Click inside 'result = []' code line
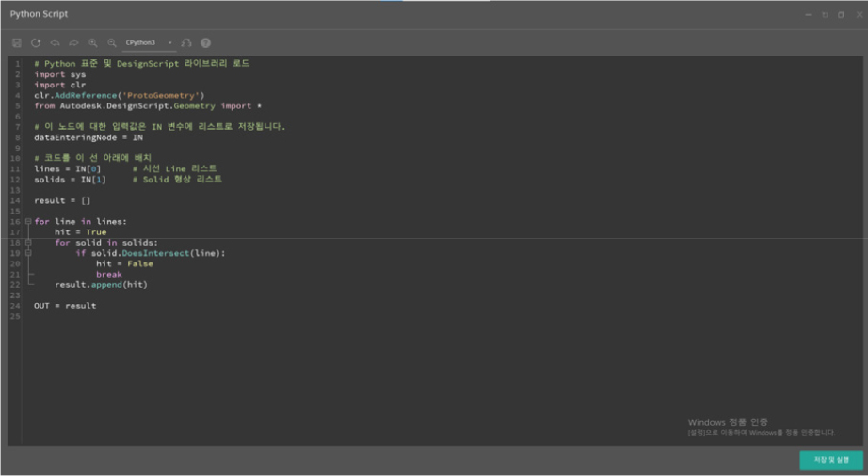 (x=62, y=200)
